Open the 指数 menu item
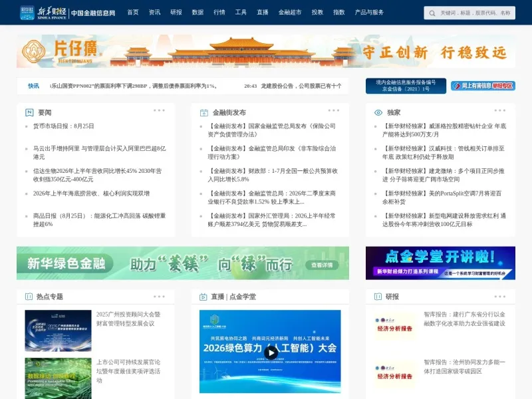The width and height of the screenshot is (532, 399). point(339,12)
